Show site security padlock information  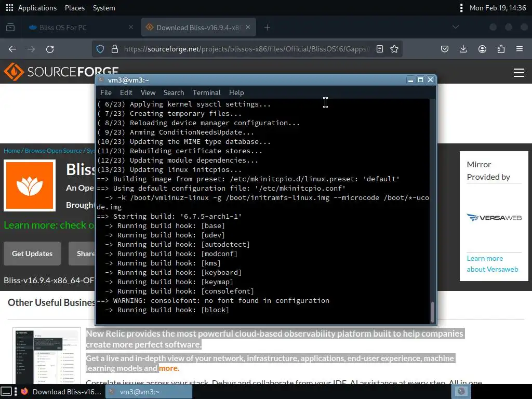(x=115, y=49)
